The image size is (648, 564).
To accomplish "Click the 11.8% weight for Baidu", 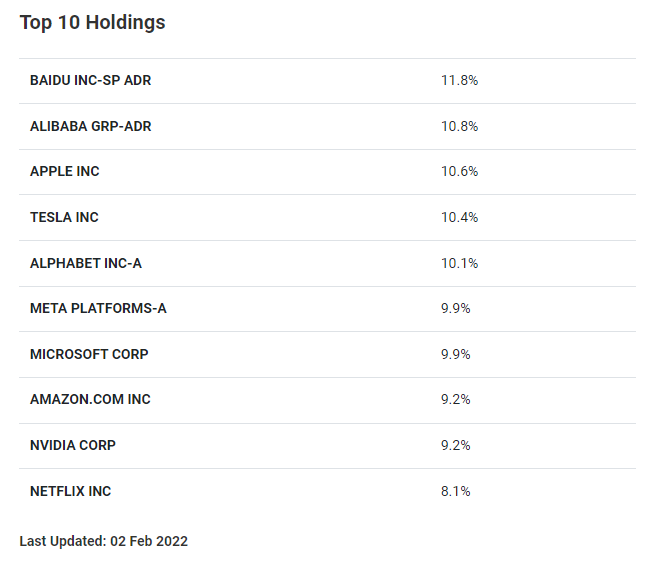I will tap(459, 80).
